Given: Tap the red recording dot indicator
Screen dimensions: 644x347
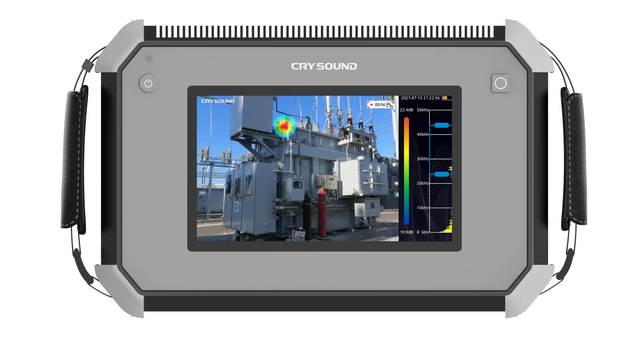Looking at the screenshot, I should [371, 105].
